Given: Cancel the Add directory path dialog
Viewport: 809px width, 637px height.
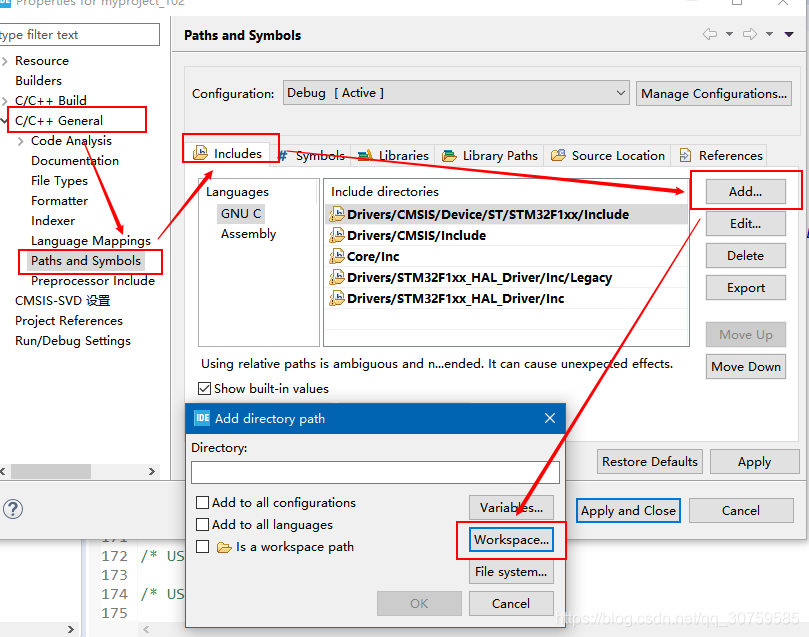Looking at the screenshot, I should pos(511,603).
